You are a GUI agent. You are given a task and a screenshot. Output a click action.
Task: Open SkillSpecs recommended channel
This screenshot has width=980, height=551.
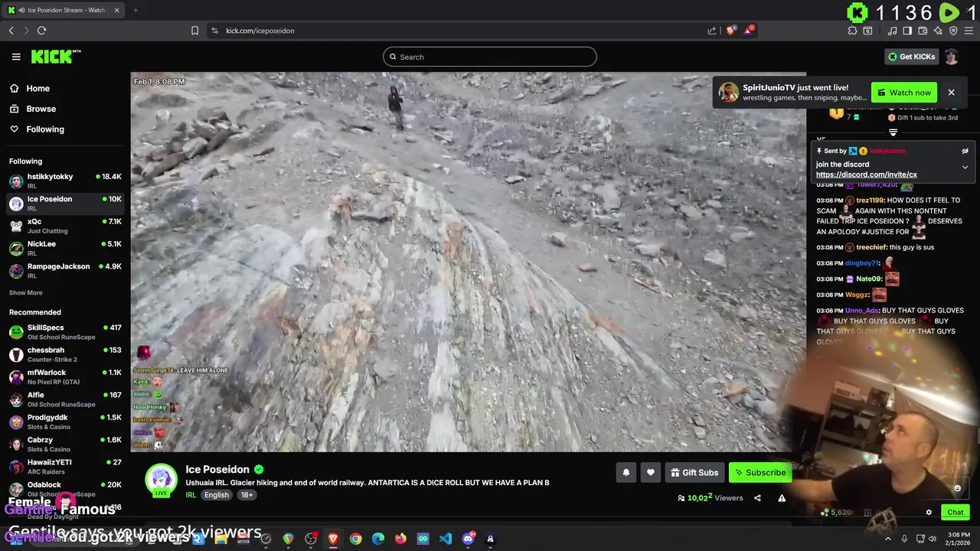65,332
